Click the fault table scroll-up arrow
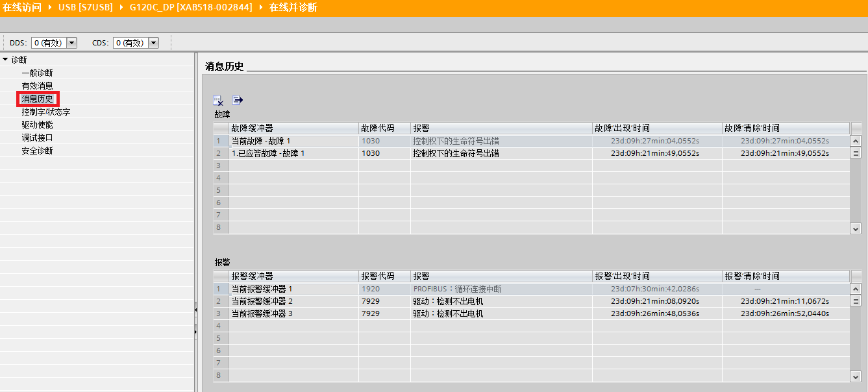 [856, 141]
